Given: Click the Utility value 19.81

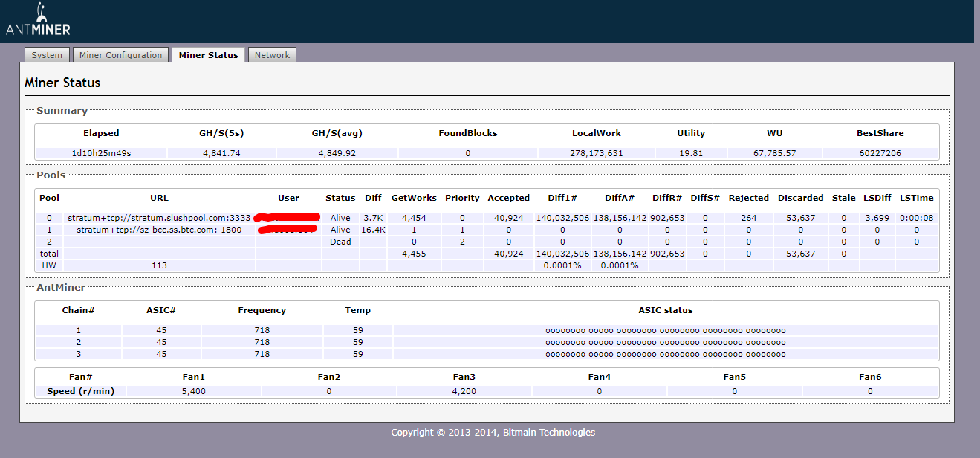Looking at the screenshot, I should [x=691, y=153].
